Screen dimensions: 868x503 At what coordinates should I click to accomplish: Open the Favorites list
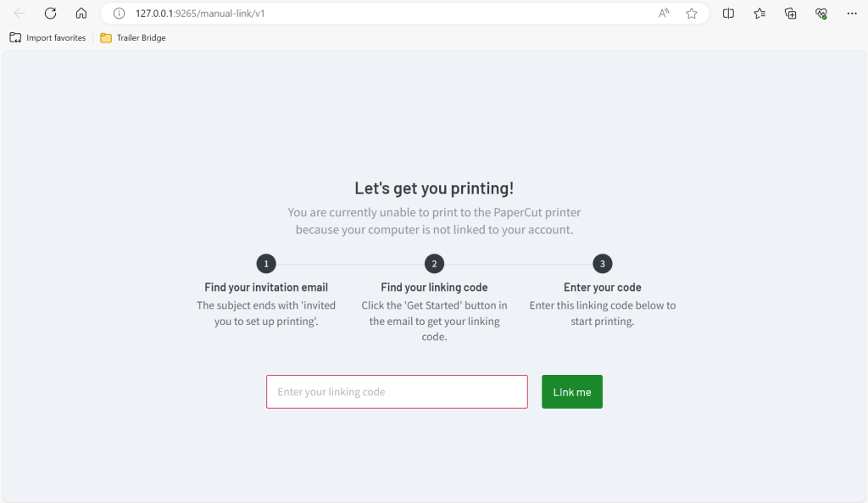(759, 14)
